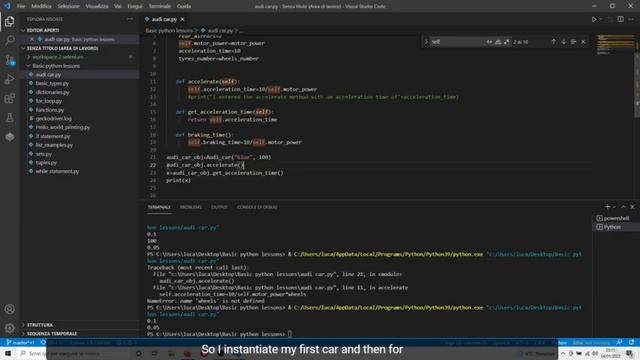Select the Terminale panel tab
640x360 pixels.
[159, 207]
